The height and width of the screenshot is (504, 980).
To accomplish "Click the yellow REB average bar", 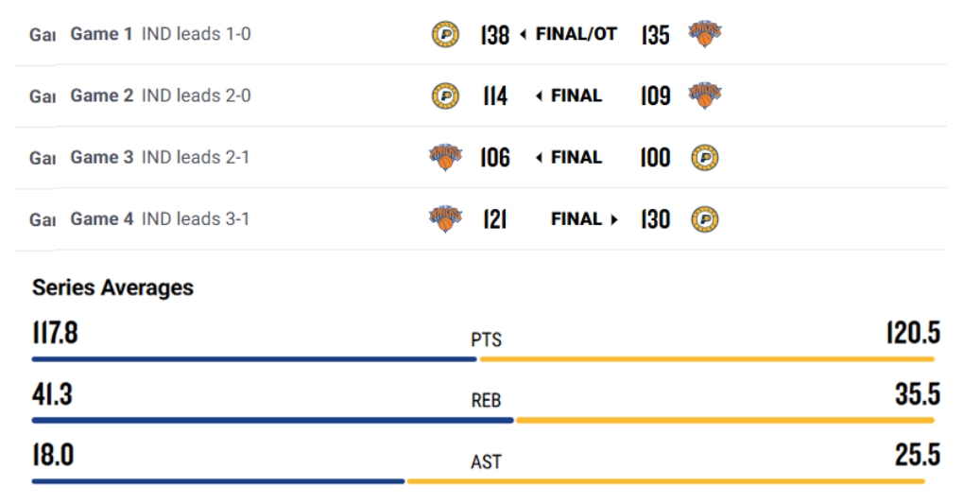I will [x=725, y=421].
